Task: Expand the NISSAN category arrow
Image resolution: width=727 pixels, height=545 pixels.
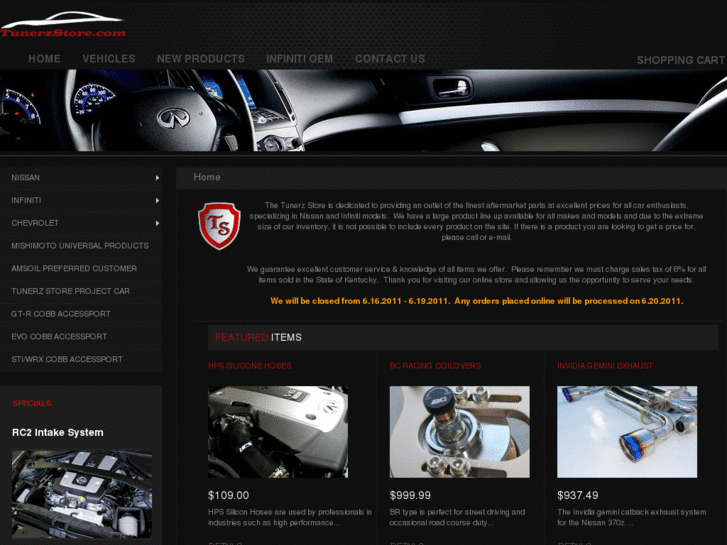Action: [158, 178]
